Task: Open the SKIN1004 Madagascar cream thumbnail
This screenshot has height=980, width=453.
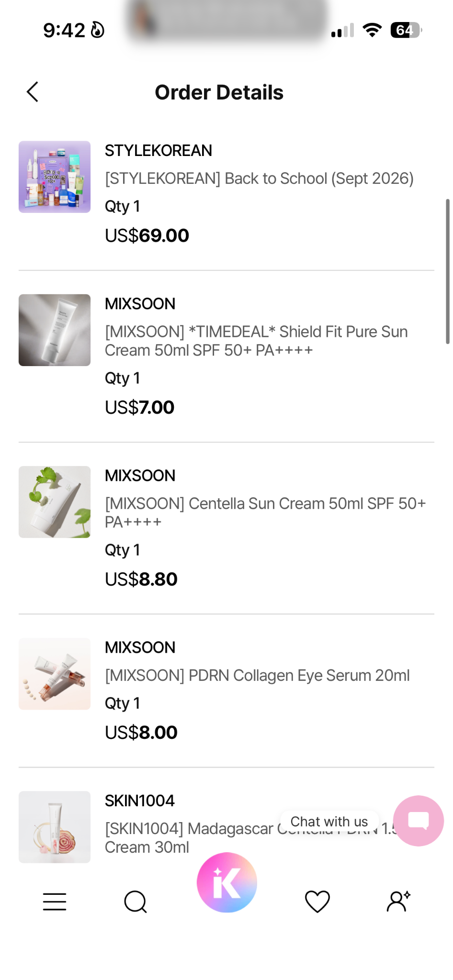Action: pyautogui.click(x=55, y=827)
